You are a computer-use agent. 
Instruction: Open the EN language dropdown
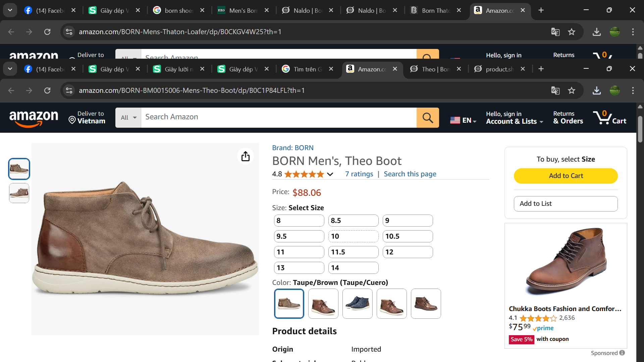pos(463,120)
